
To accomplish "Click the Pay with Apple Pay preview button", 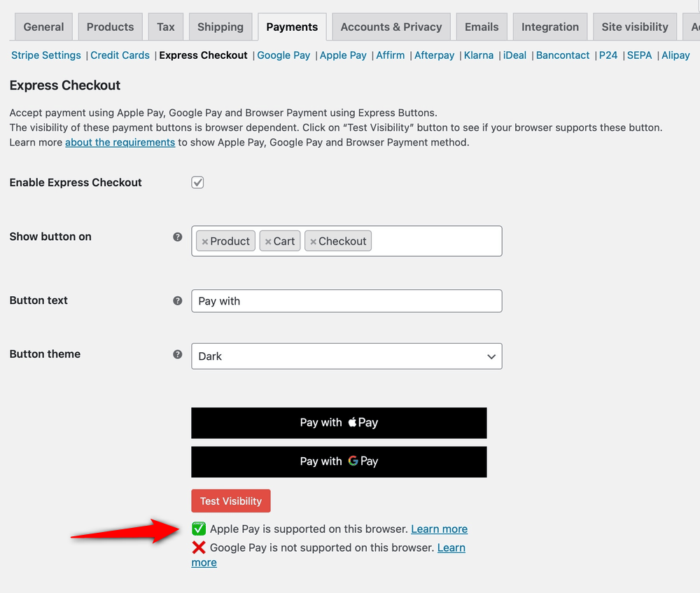I will 339,422.
